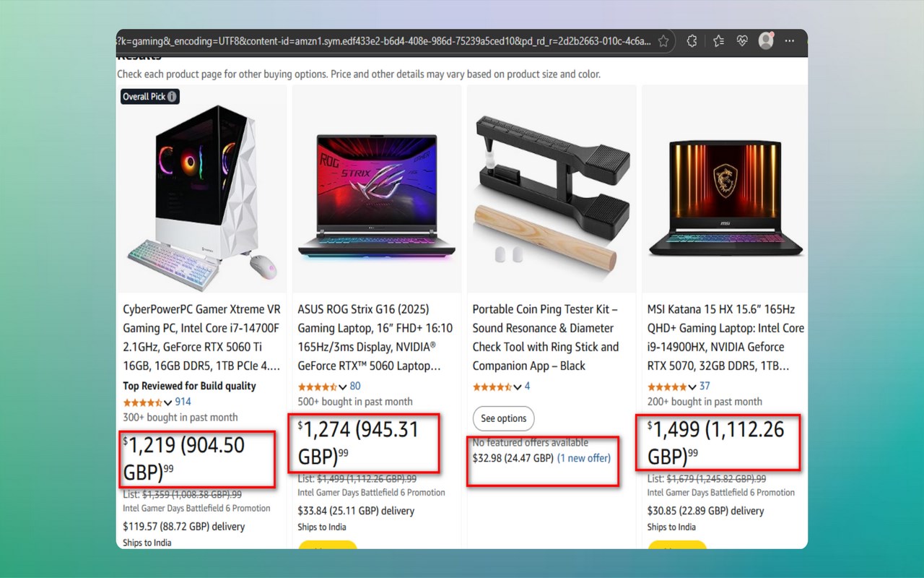Click the See options button
924x578 pixels.
tap(504, 418)
